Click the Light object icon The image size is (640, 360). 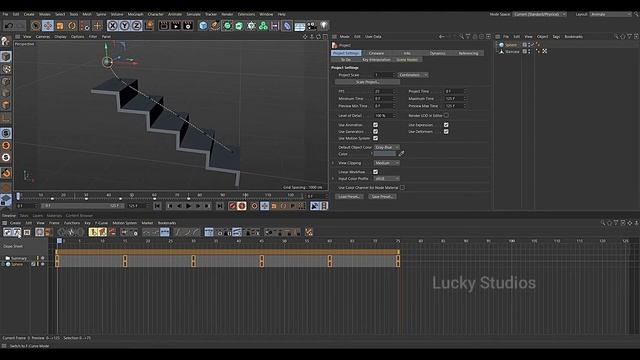click(324, 26)
